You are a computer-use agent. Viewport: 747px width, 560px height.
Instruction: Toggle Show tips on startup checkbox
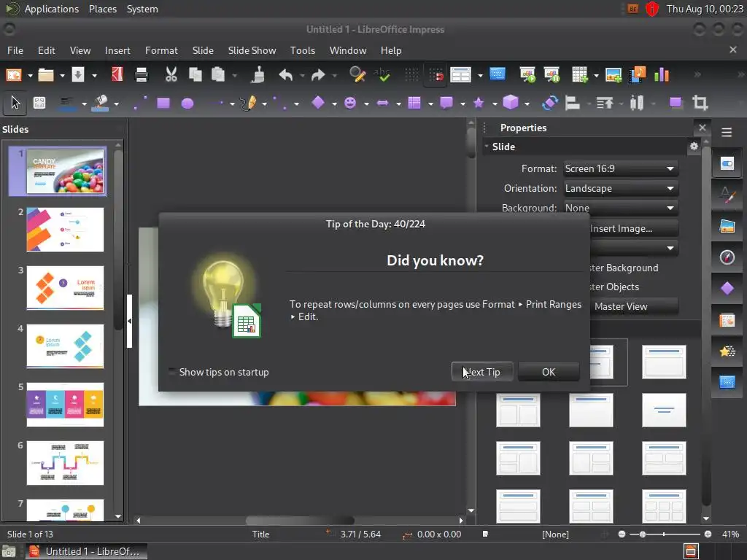click(x=172, y=372)
